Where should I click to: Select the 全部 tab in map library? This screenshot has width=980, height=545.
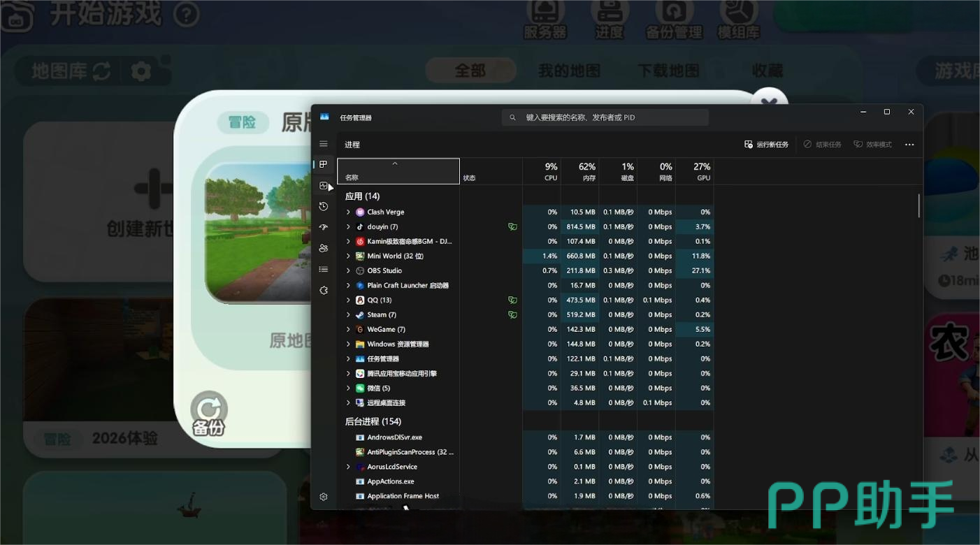coord(470,71)
